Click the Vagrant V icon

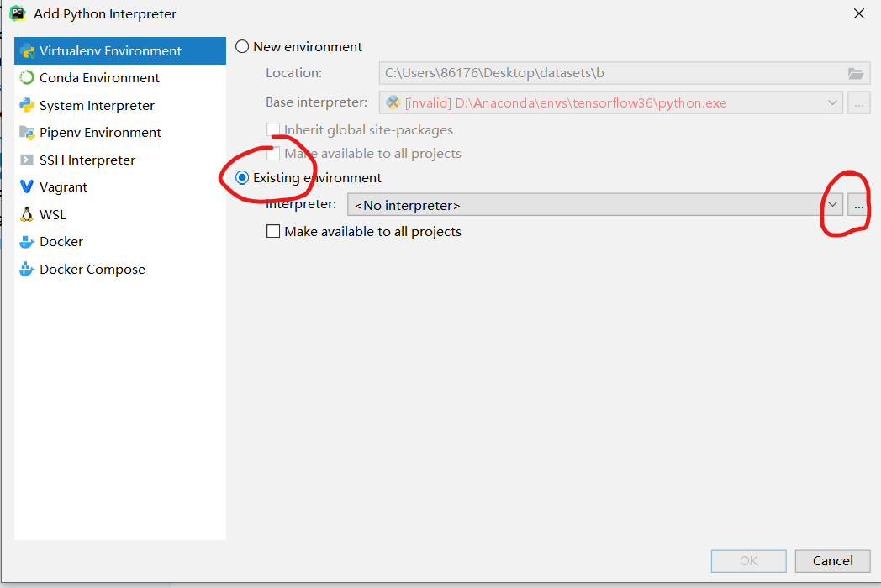(x=26, y=186)
